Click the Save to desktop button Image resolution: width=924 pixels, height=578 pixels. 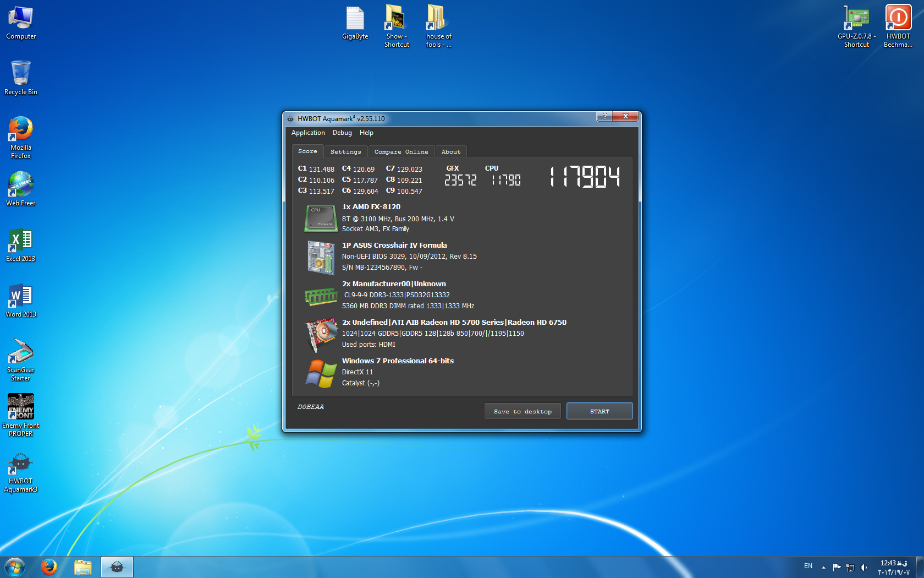[x=522, y=411]
